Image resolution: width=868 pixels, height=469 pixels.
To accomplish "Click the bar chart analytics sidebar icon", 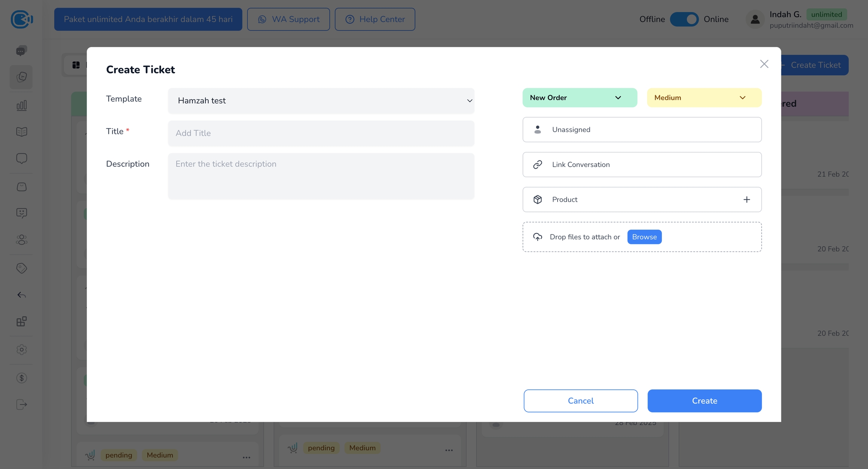I will pyautogui.click(x=21, y=105).
